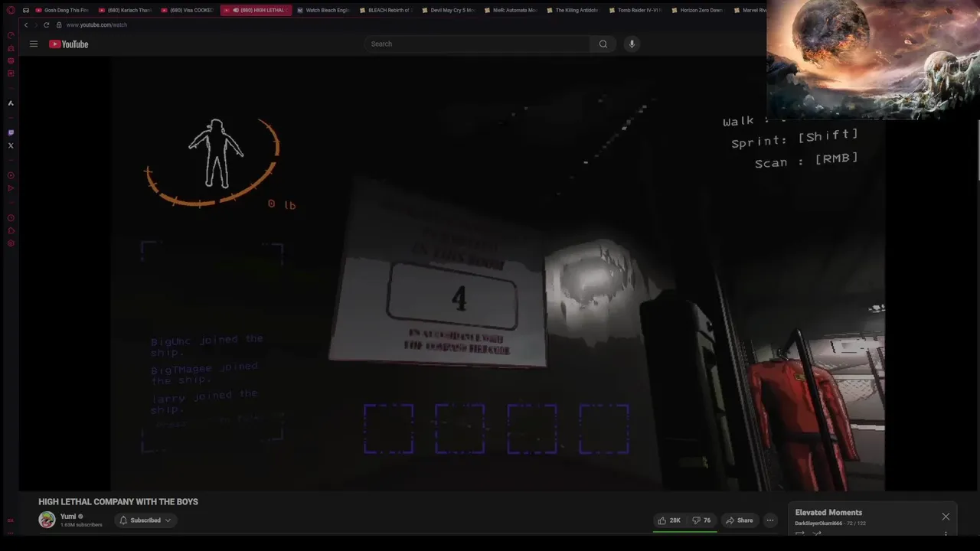Open the 'Devil May Cry 5' tab
Screen dimensions: 980x551
[449, 10]
